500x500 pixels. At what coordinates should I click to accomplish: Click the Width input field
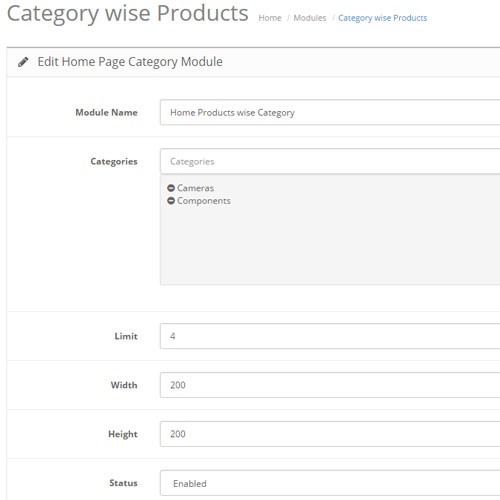tap(330, 385)
